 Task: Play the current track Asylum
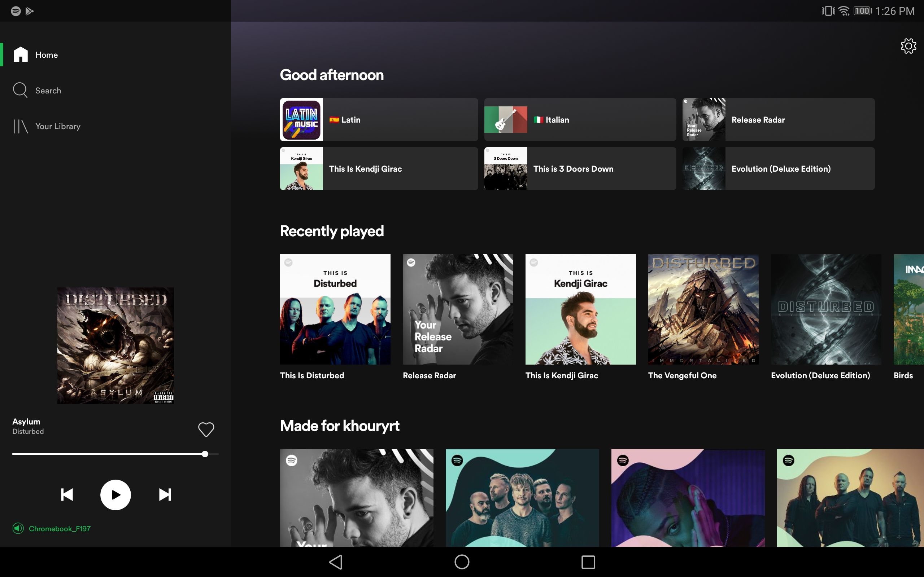click(x=115, y=494)
